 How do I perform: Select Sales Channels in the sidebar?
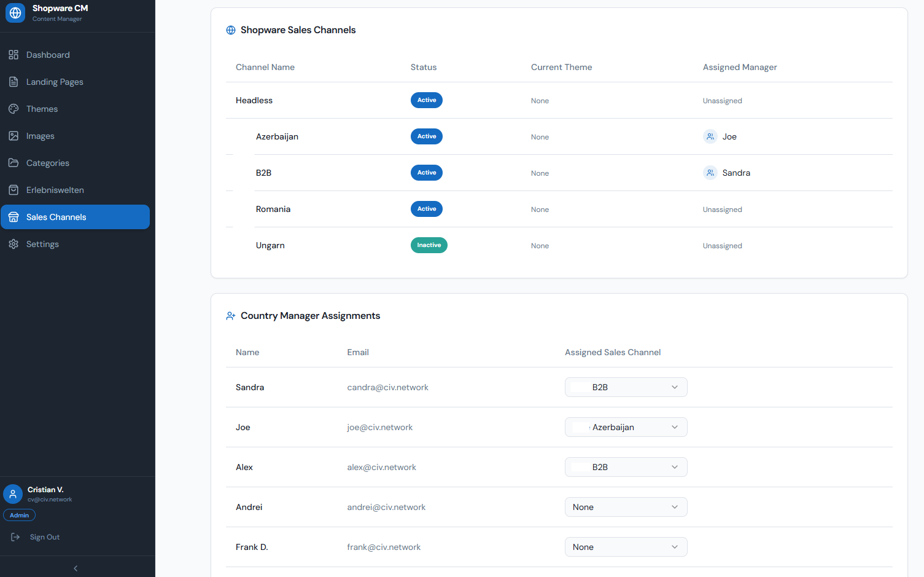[x=75, y=217]
